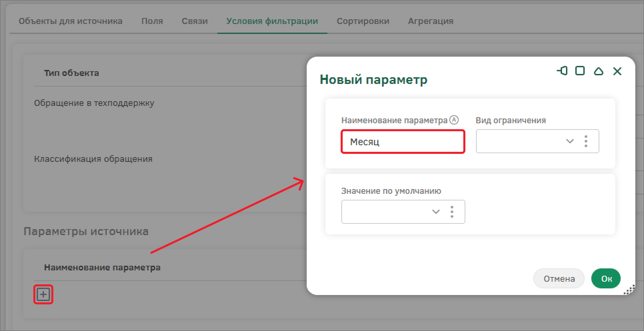The image size is (644, 331).
Task: Select the Классификация обращения row
Action: pos(93,159)
